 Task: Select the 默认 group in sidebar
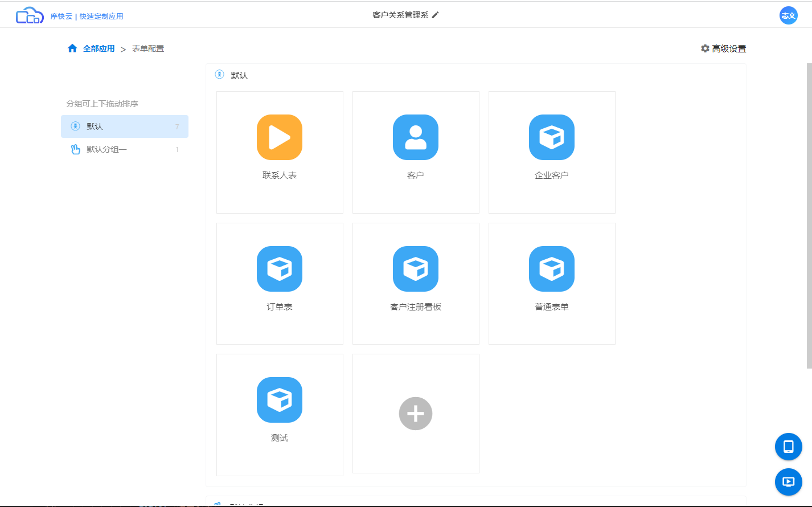(125, 126)
